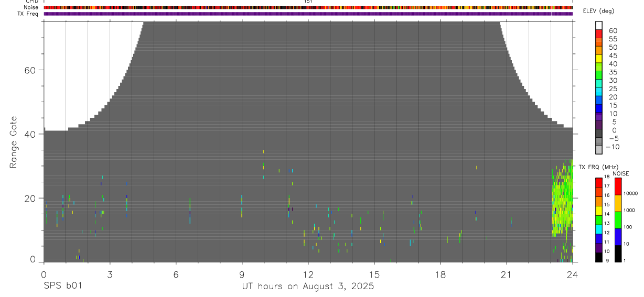Select the light gray bottom swatch of ELEV bar
The image size is (644, 297).
pos(599,149)
